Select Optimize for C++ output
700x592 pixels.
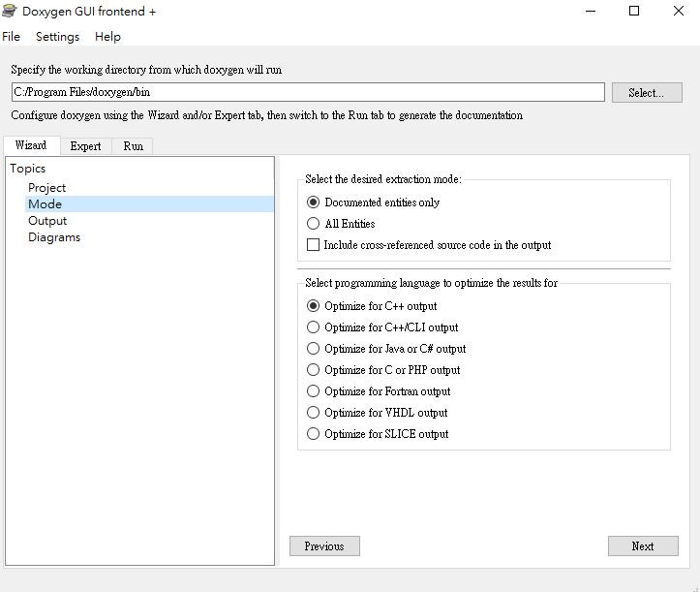coord(372,306)
